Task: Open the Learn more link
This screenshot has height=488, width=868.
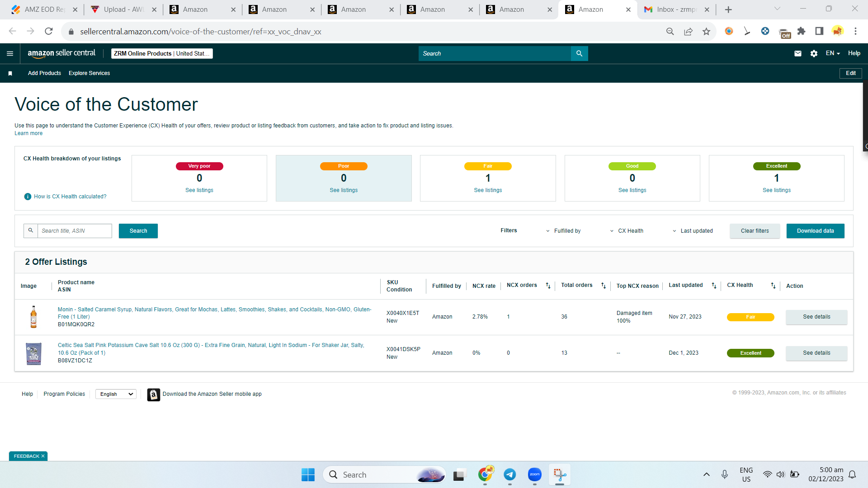Action: (x=28, y=133)
